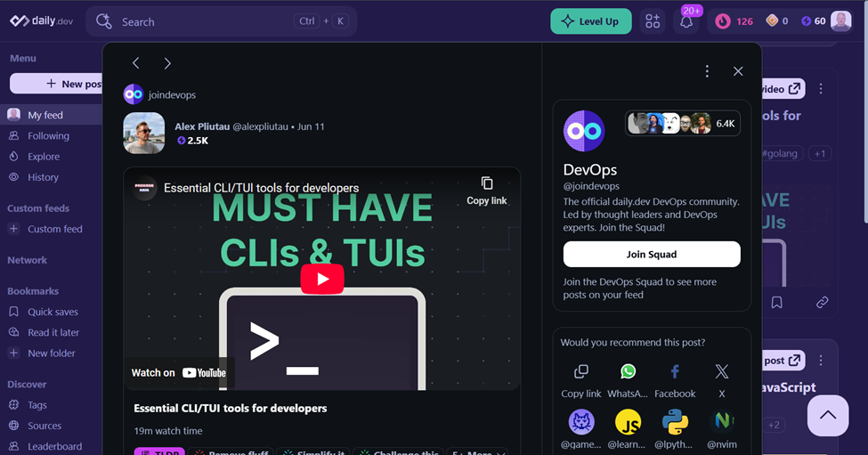Click Essential CLI/TUI tools video title
The width and height of the screenshot is (868, 455).
click(261, 188)
